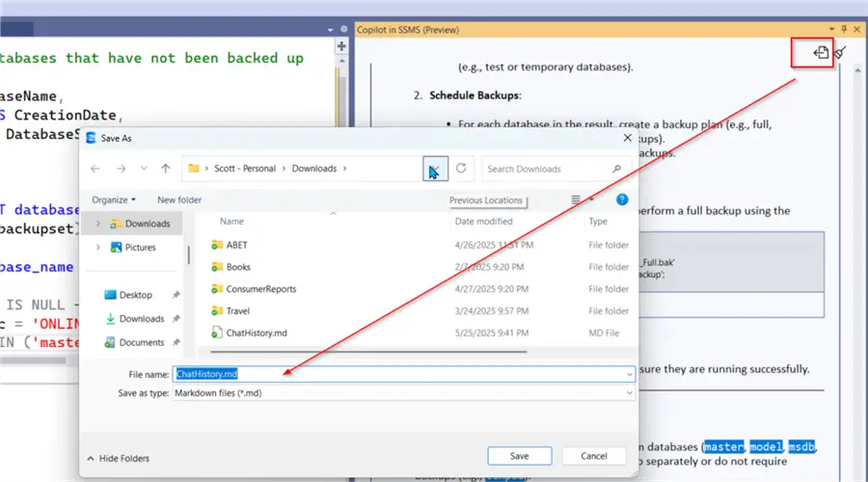Change file view layout icon
Screen dimensions: 868x482
pos(576,200)
